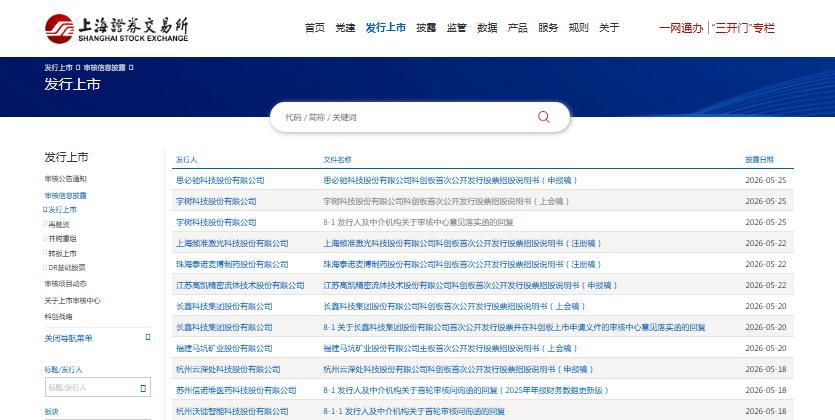Screen dimensions: 835x420
Task: Open issuer 江苏高凯精密流体技术股份有限公司
Action: [240, 285]
